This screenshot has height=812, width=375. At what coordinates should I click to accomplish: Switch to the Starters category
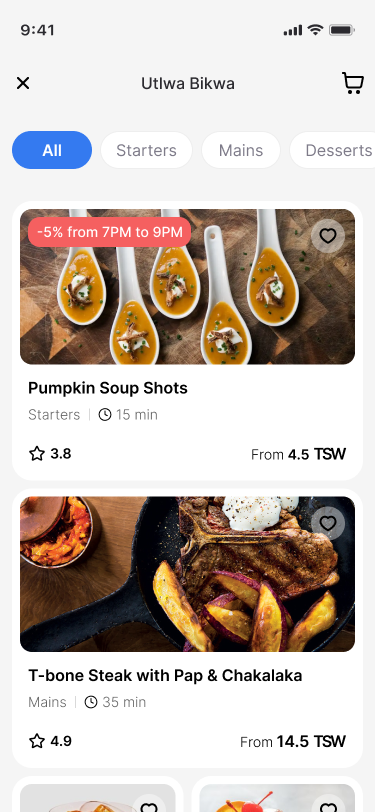(x=146, y=150)
